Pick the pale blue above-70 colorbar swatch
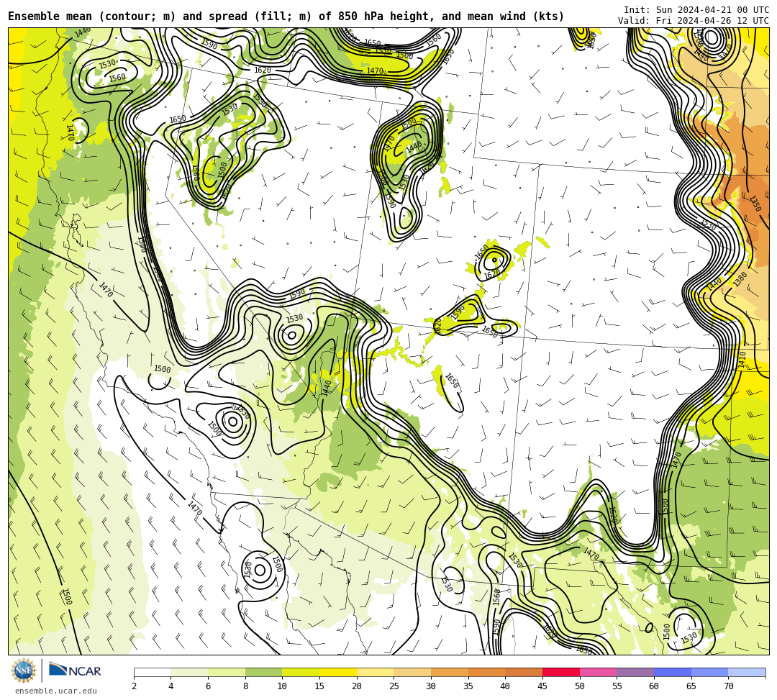 (747, 672)
